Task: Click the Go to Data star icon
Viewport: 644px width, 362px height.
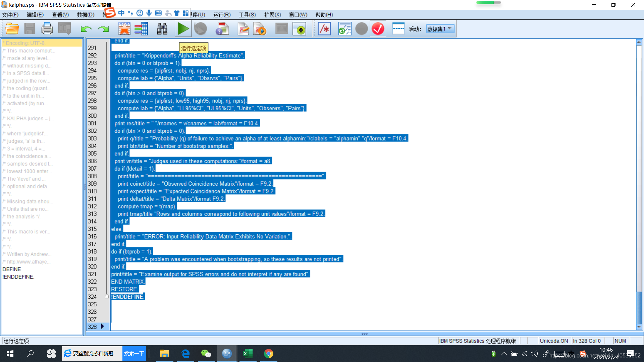Action: click(124, 29)
